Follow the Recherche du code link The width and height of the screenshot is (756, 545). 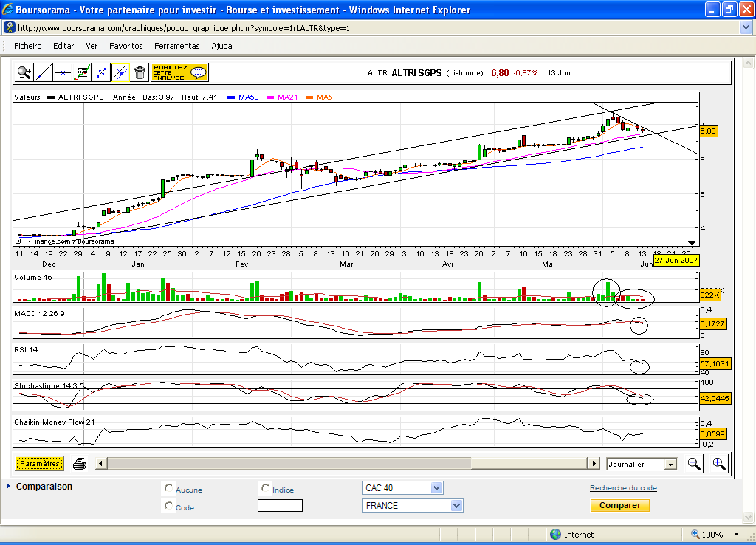pos(623,488)
